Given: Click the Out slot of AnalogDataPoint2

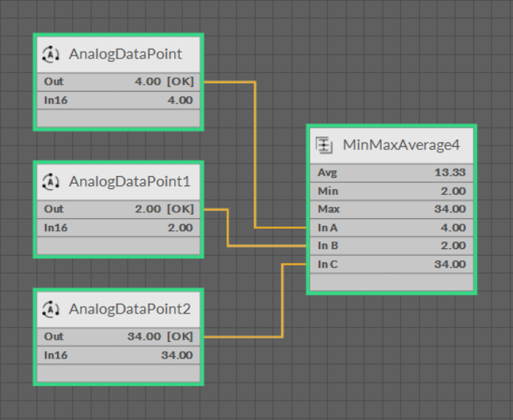Looking at the screenshot, I should [x=118, y=337].
